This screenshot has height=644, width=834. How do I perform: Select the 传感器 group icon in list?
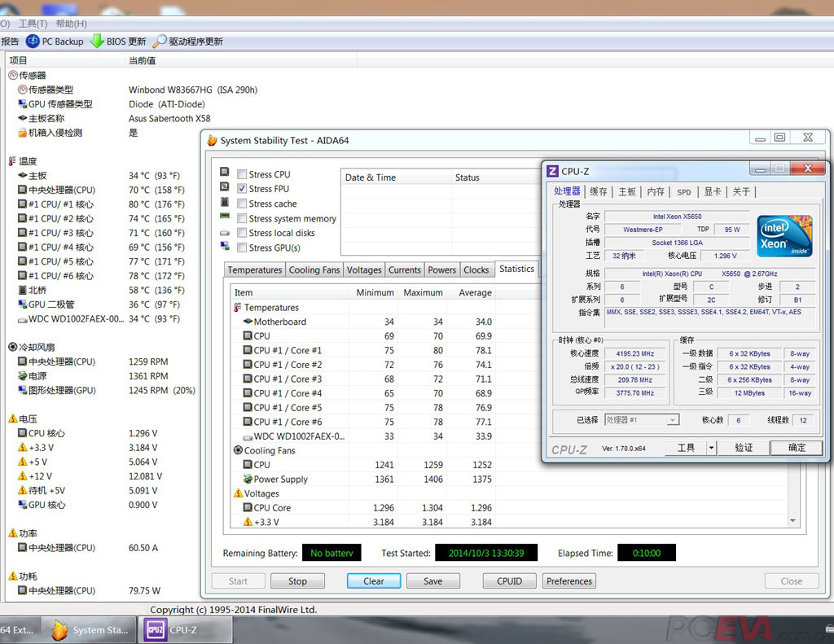point(13,76)
